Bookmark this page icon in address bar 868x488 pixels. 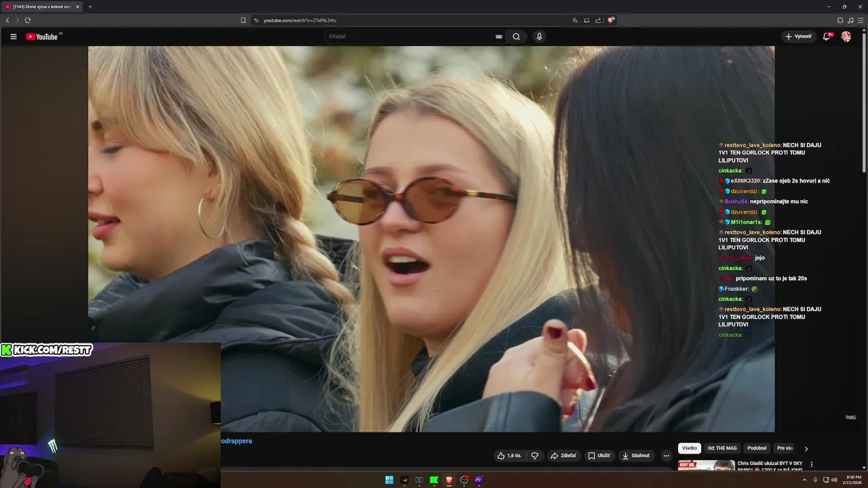point(243,20)
